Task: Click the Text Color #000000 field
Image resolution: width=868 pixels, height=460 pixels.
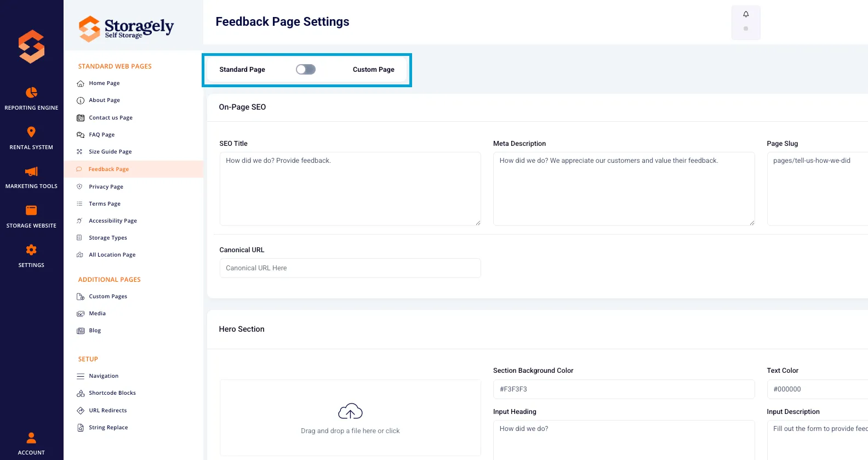Action: click(x=818, y=389)
